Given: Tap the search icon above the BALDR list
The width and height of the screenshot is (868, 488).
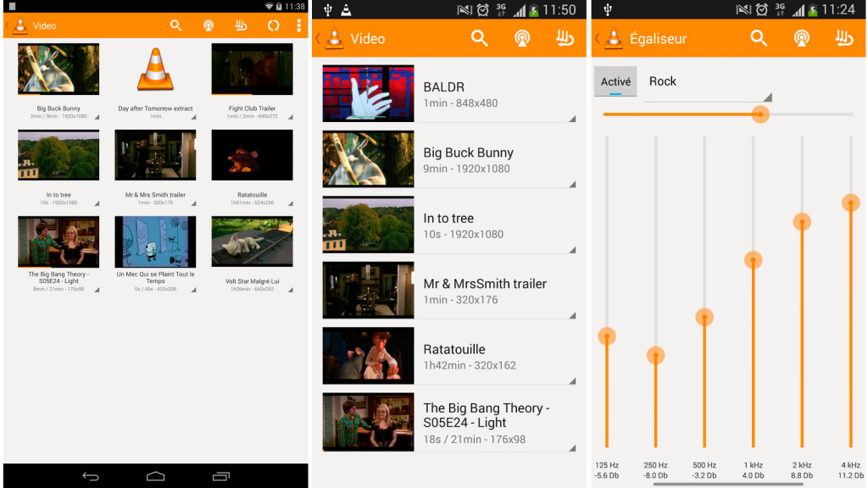Looking at the screenshot, I should pyautogui.click(x=480, y=39).
